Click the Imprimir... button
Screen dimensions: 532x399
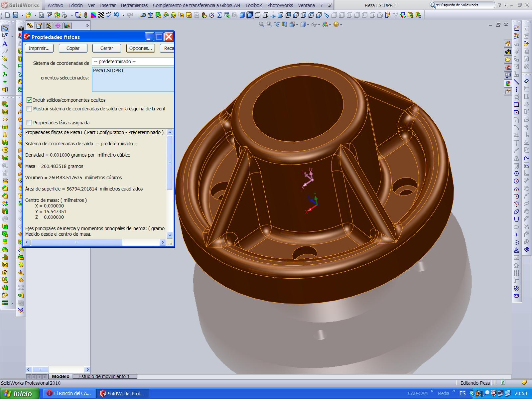click(x=39, y=48)
